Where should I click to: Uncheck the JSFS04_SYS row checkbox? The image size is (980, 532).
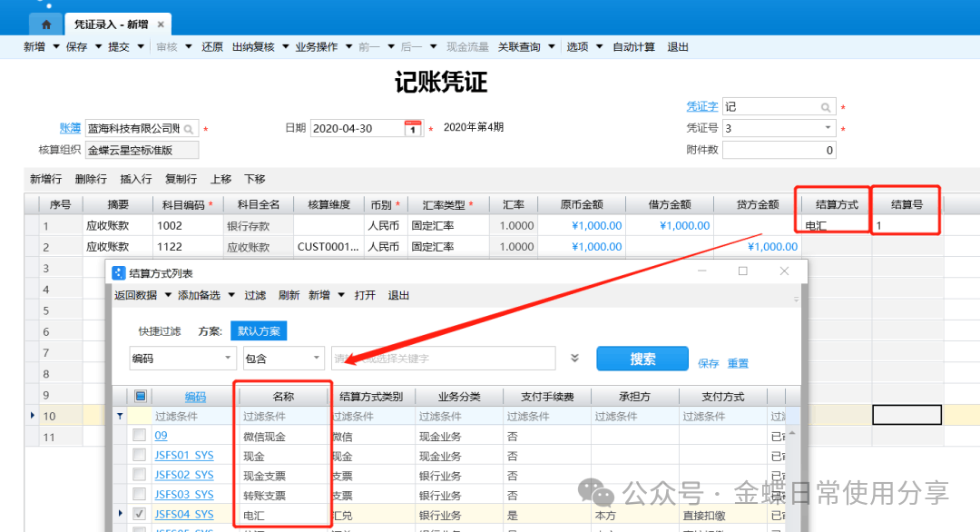tap(139, 514)
